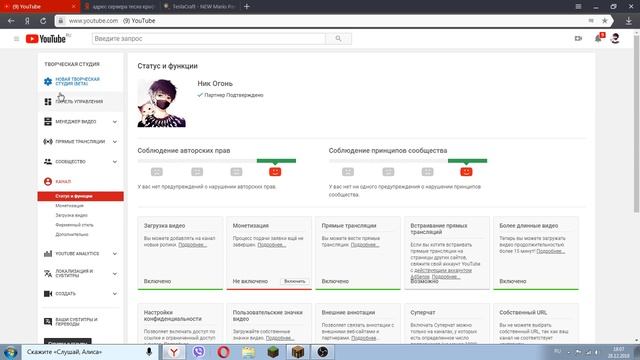Image resolution: width=640 pixels, height=360 pixels.
Task: Open the Панель управления sidebar item
Action: point(80,101)
